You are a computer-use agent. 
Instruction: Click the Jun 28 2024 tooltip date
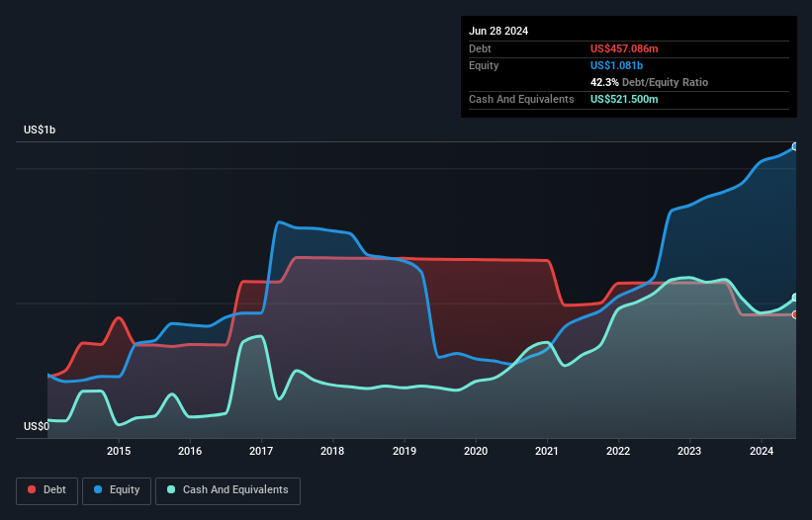(498, 31)
